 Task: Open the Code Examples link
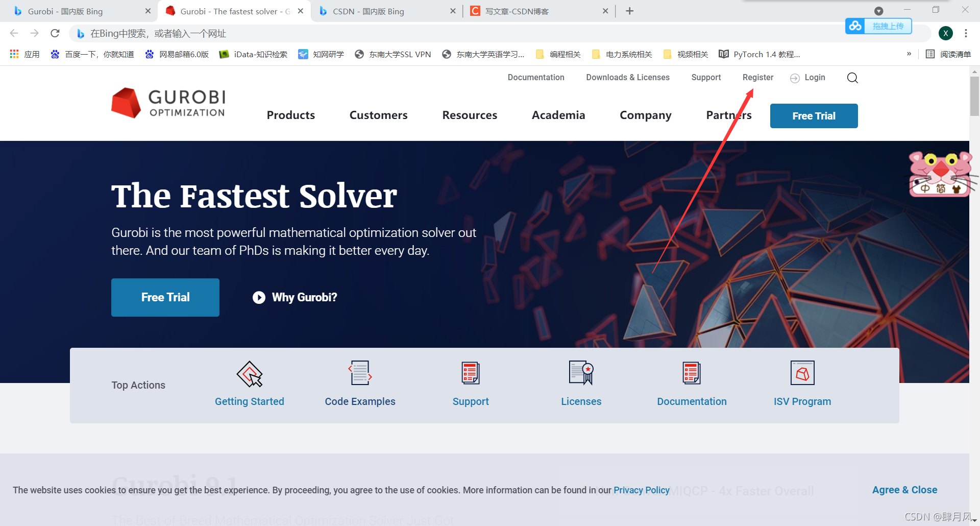[360, 401]
